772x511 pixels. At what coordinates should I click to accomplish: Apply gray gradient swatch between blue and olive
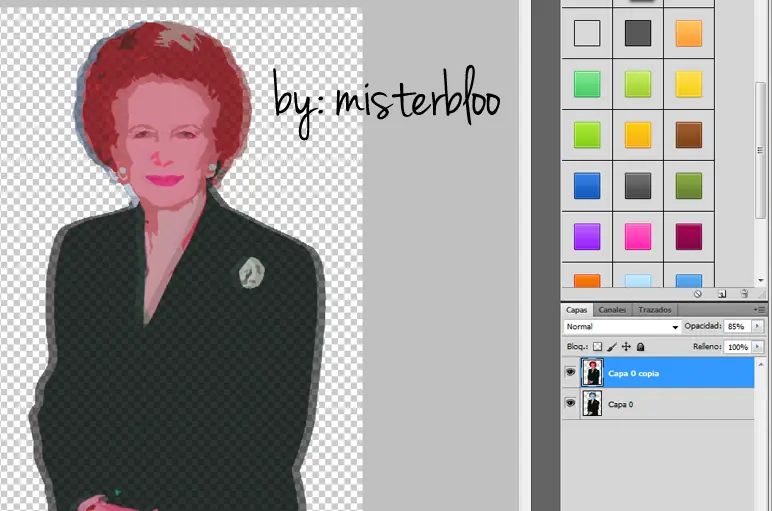tap(638, 186)
